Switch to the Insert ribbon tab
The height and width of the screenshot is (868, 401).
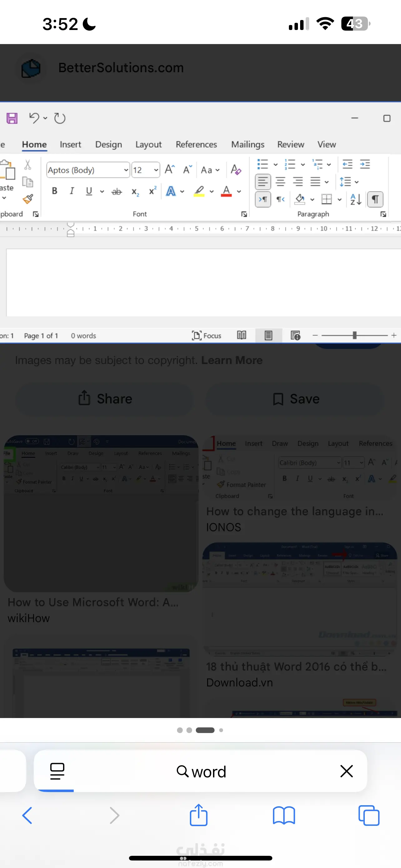(70, 145)
